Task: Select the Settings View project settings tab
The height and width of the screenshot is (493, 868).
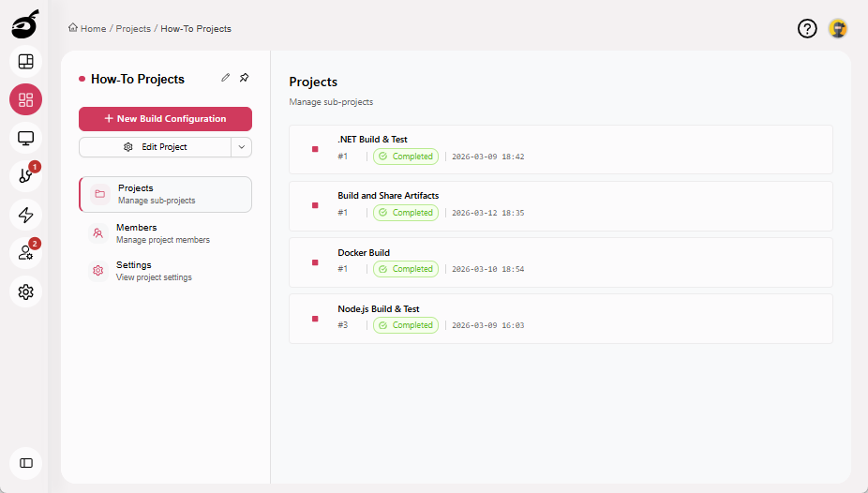Action: click(166, 271)
